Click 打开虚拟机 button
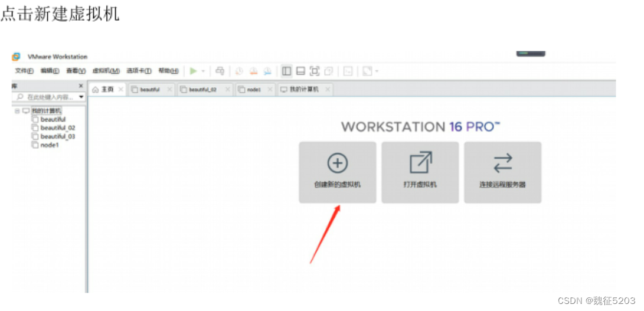Screen dimensions: 644x311 point(420,172)
